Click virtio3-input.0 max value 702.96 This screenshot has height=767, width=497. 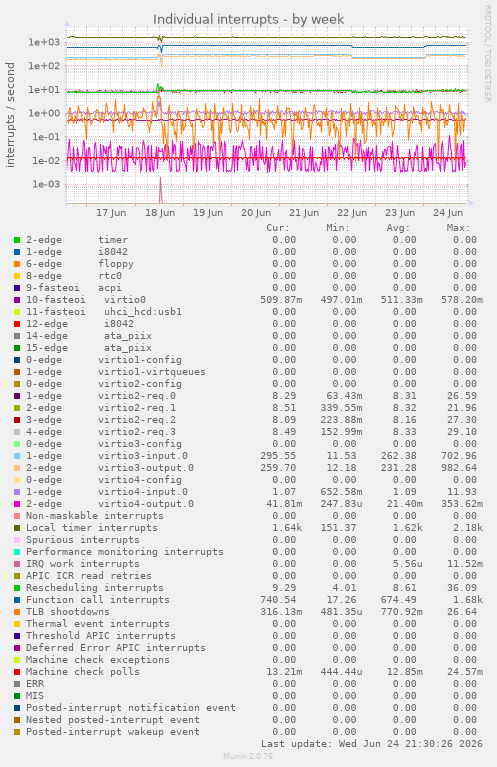pos(459,456)
